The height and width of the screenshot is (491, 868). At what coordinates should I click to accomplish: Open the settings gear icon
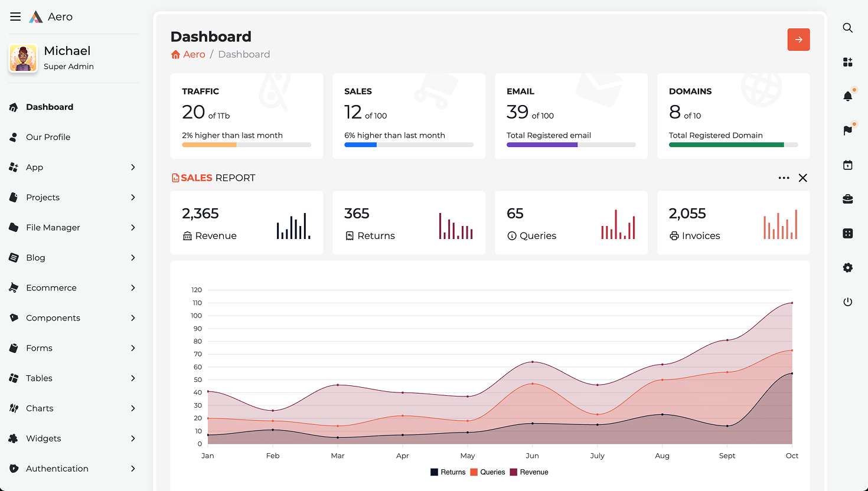click(847, 268)
